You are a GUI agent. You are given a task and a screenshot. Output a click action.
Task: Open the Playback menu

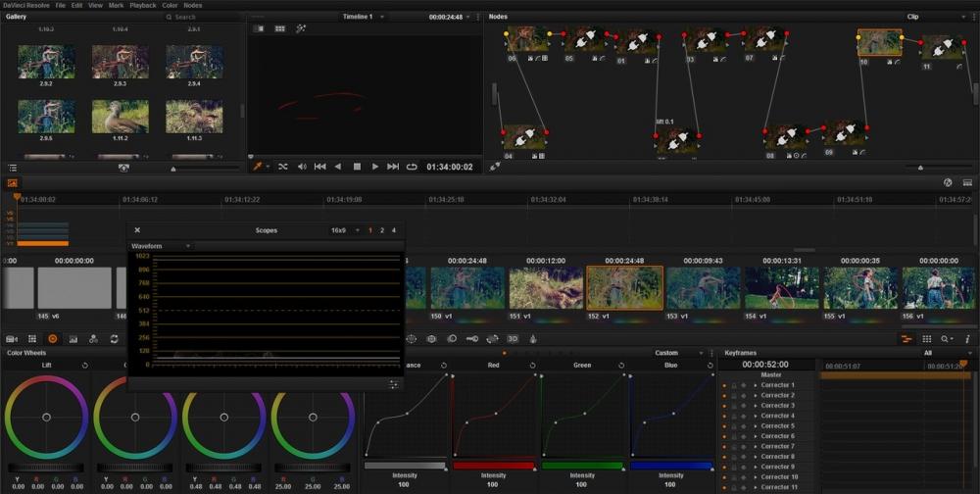click(143, 5)
